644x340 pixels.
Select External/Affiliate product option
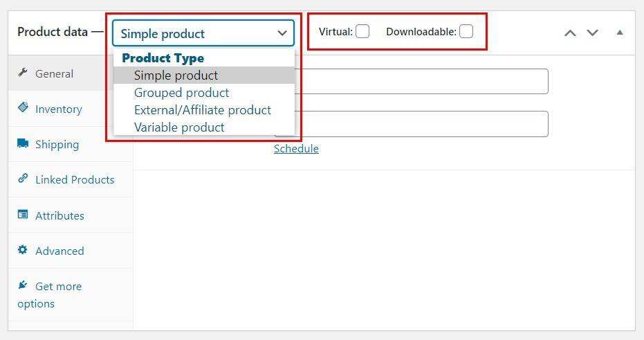pos(202,110)
